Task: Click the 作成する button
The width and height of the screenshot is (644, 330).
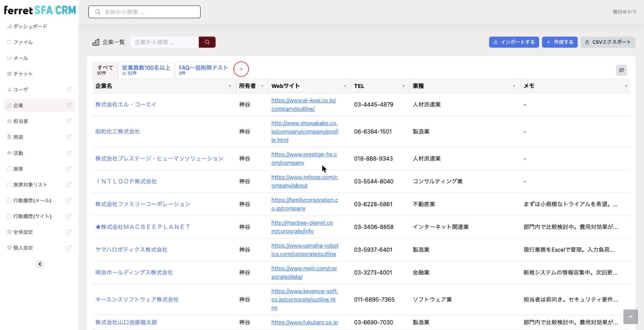Action: point(560,42)
